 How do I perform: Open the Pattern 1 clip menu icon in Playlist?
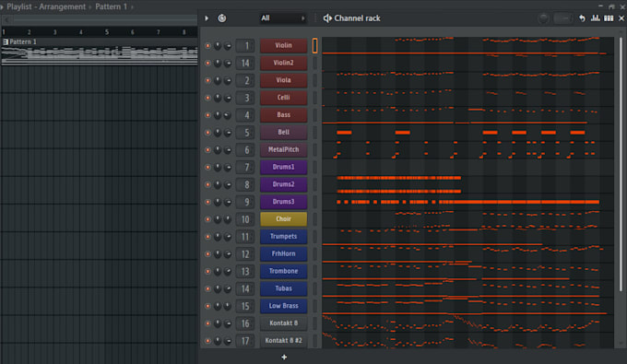pos(6,41)
